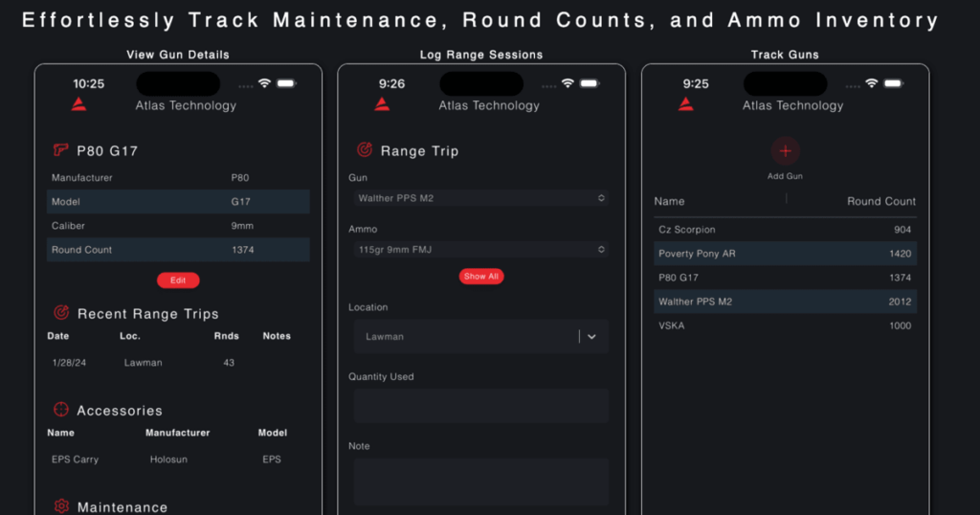This screenshot has width=980, height=515.
Task: Click the Atlas logo in Log Range Sessions phone
Action: coord(382,104)
